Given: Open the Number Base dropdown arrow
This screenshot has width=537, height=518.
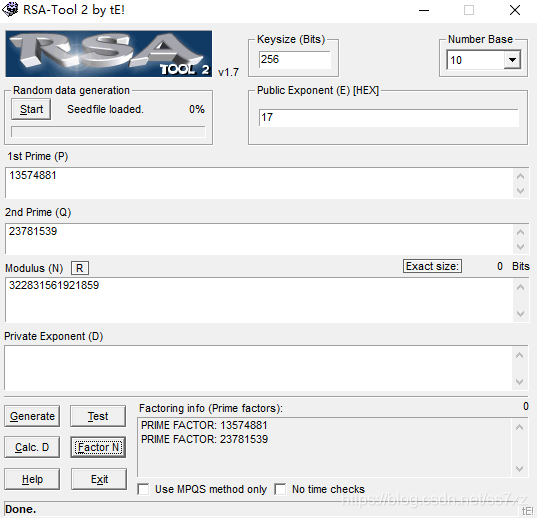Looking at the screenshot, I should 512,60.
